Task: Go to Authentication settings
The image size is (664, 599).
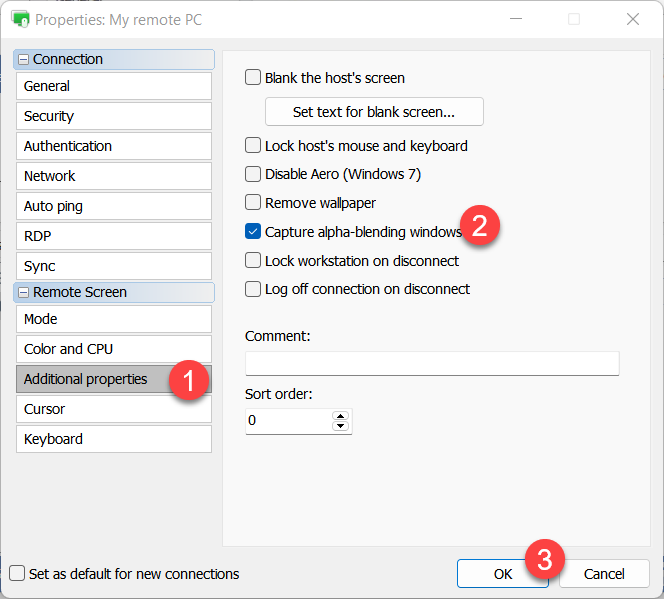Action: tap(113, 146)
